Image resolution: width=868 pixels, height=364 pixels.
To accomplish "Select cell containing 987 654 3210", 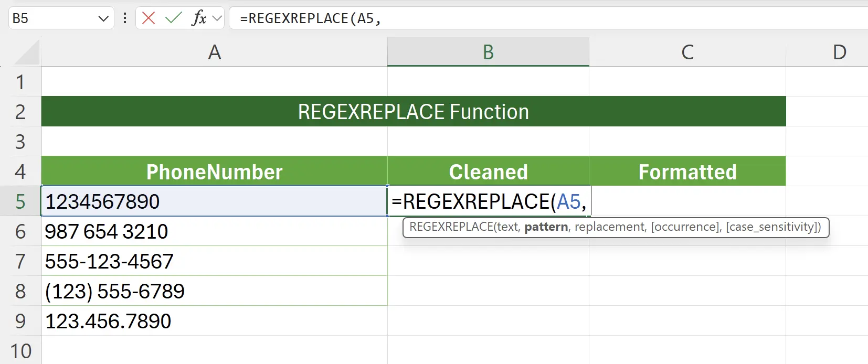I will pyautogui.click(x=214, y=231).
